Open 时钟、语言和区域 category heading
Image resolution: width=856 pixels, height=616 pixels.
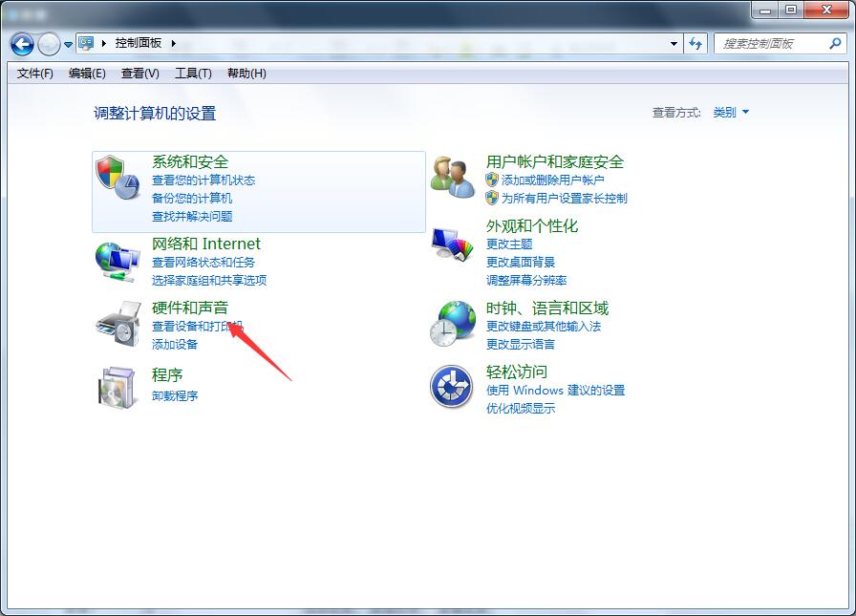tap(547, 308)
